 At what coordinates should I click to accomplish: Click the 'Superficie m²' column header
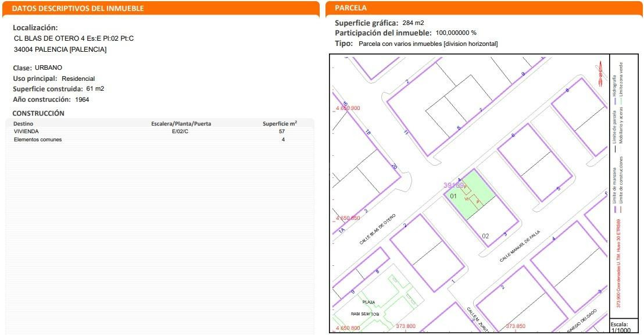point(280,123)
